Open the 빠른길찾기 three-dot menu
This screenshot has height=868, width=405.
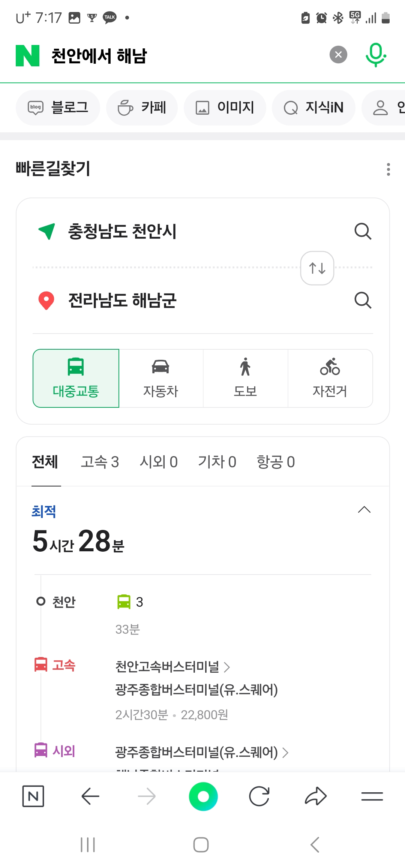388,169
